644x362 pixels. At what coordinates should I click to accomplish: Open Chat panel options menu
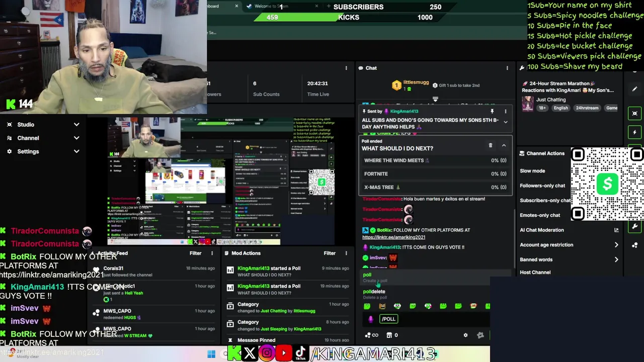pyautogui.click(x=507, y=68)
